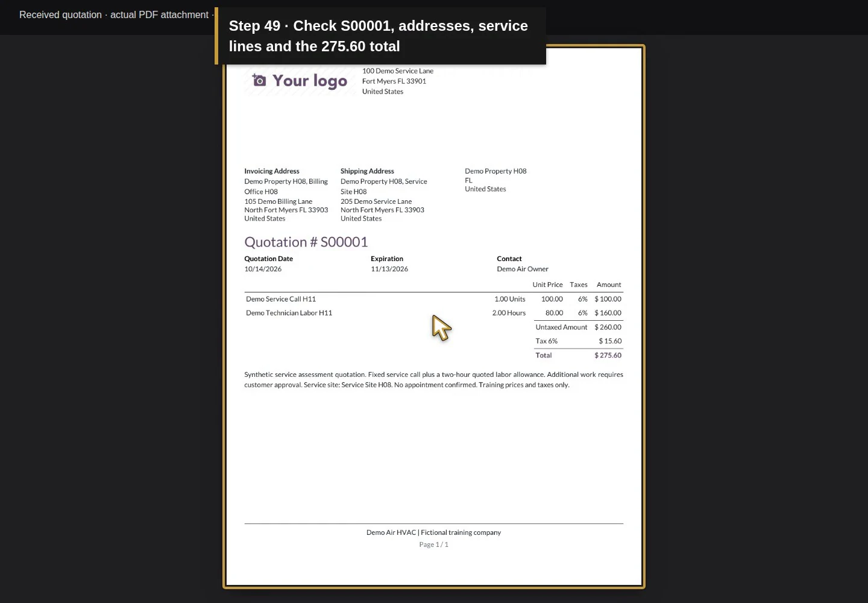
Task: Click the "Contact" label
Action: pos(509,259)
